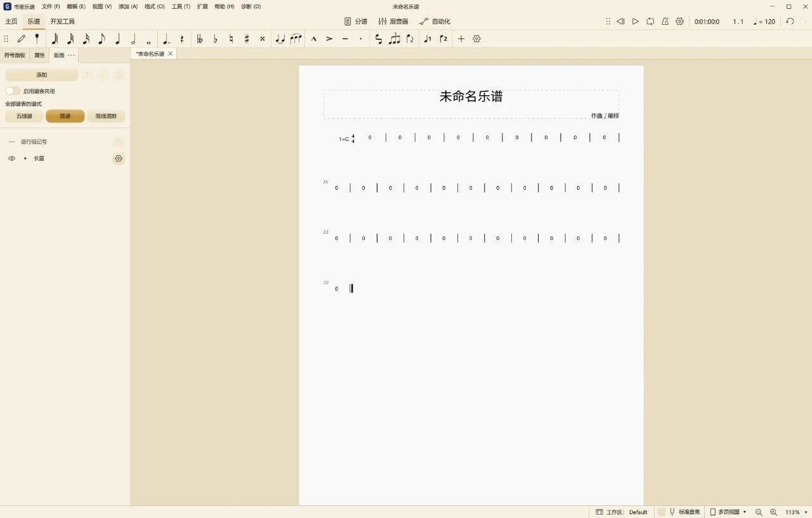Select 简线混排 notation mode
The image size is (812, 518).
click(x=106, y=116)
